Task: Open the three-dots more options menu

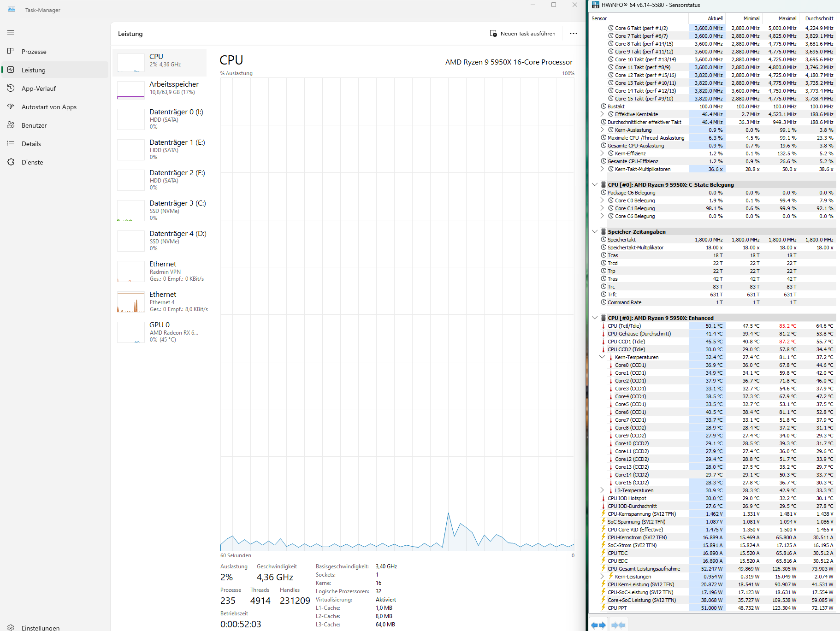Action: click(x=573, y=34)
